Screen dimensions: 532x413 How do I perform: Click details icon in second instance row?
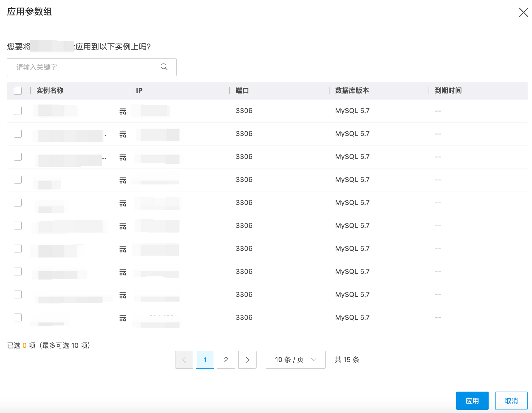(123, 134)
